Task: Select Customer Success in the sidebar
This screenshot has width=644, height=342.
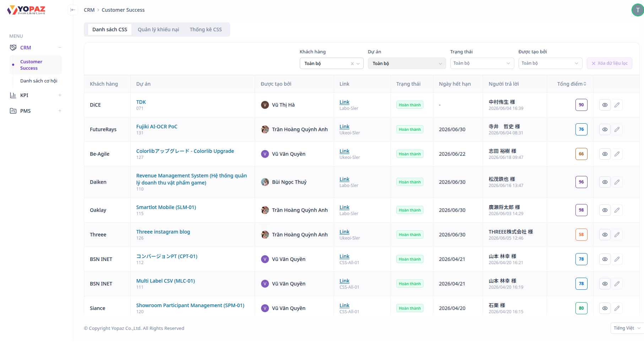Action: [x=36, y=65]
